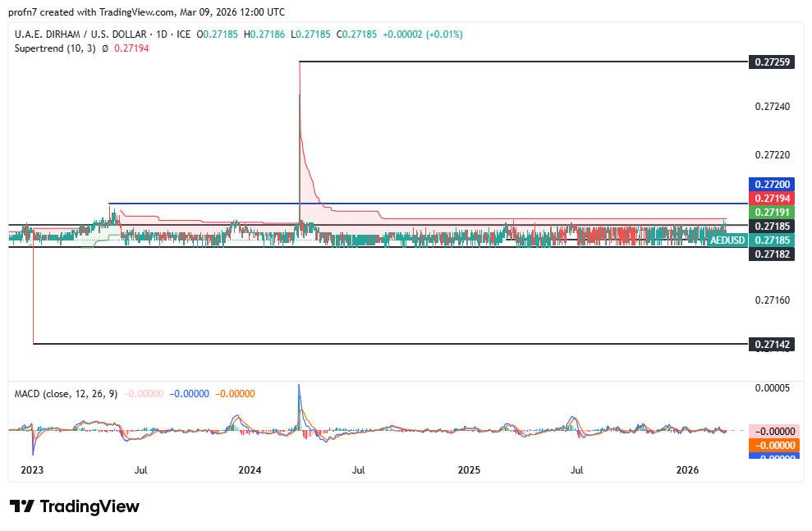Viewport: 812px width, 531px height.
Task: Click the 2025 label on the time axis
Action: click(x=468, y=470)
